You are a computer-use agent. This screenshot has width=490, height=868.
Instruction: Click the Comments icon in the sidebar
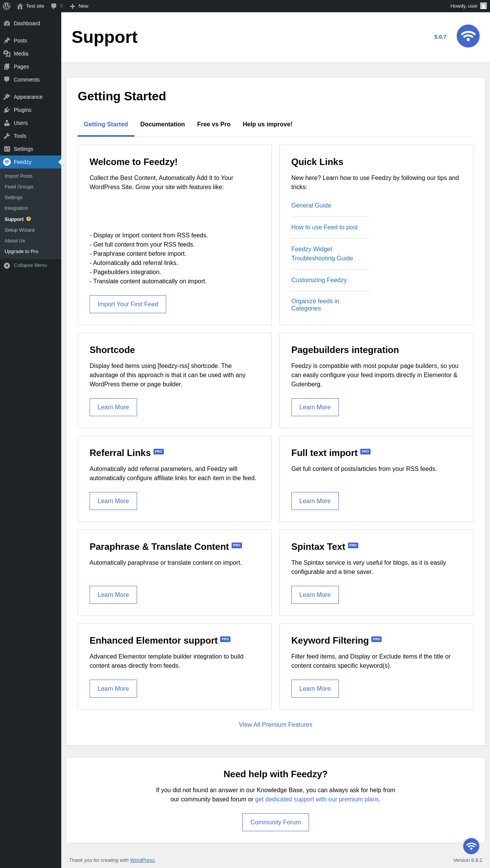point(7,80)
